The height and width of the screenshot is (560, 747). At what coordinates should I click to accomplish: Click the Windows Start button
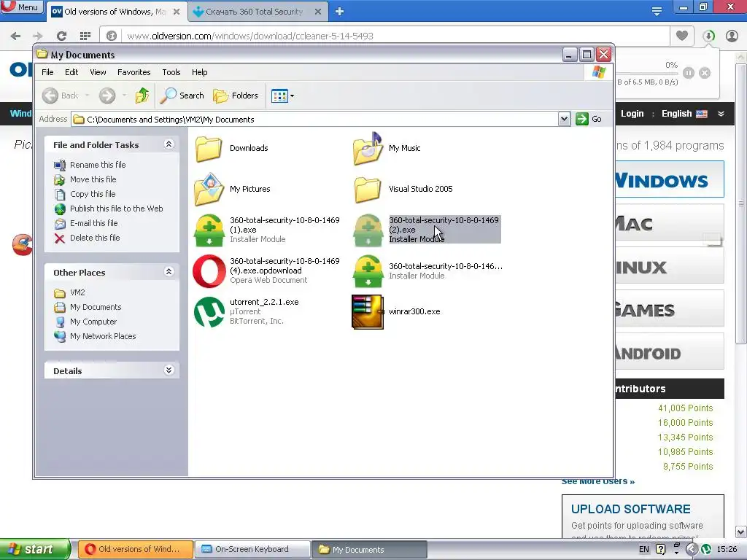[x=35, y=549]
